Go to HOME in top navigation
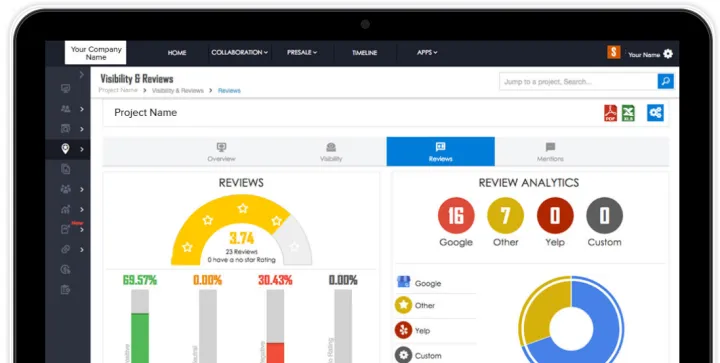The image size is (720, 363). pos(177,53)
